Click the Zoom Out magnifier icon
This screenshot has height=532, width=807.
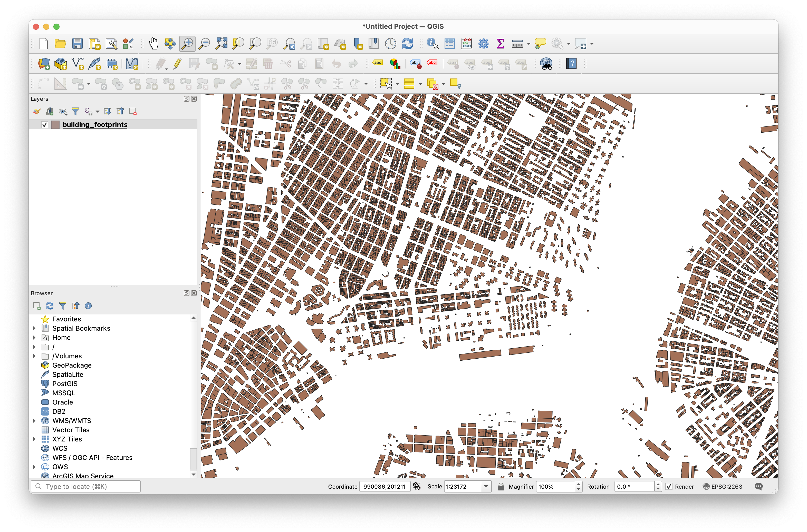204,44
